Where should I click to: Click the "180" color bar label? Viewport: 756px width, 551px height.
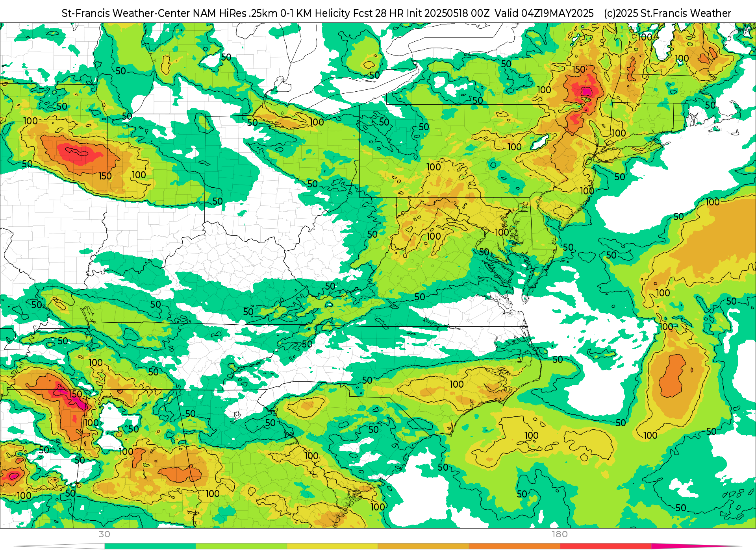[x=560, y=534]
